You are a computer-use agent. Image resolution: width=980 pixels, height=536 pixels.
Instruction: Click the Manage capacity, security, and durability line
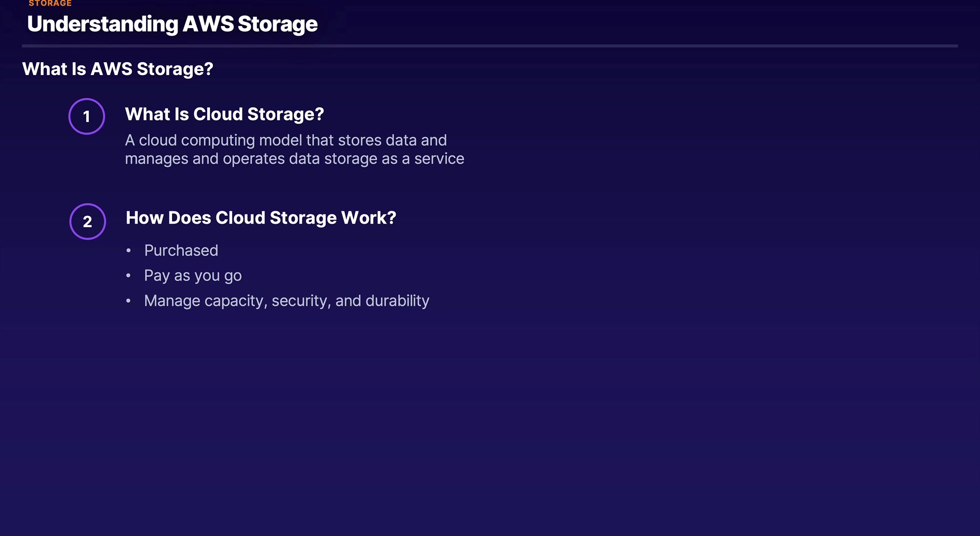tap(286, 301)
